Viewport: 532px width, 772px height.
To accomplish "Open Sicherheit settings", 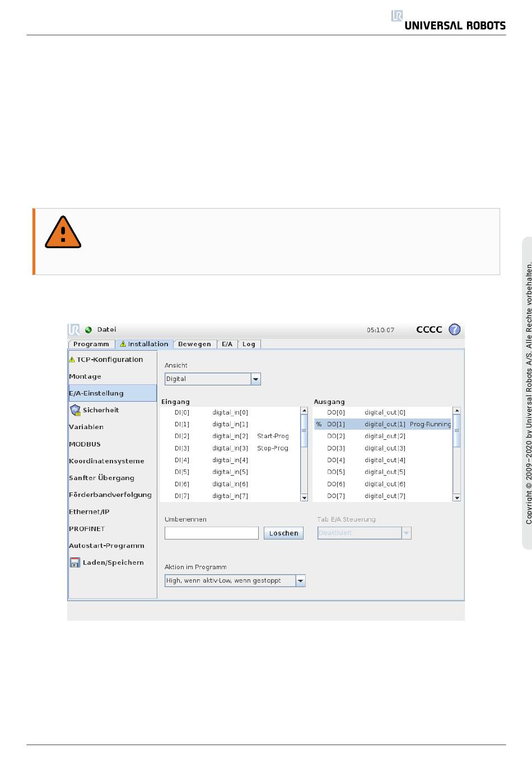I will coord(113,410).
